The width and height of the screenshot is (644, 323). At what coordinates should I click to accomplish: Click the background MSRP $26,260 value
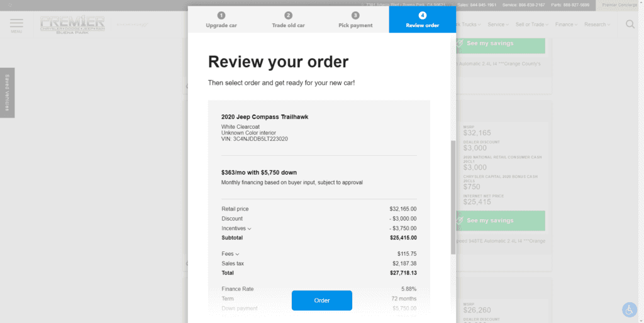tap(477, 310)
